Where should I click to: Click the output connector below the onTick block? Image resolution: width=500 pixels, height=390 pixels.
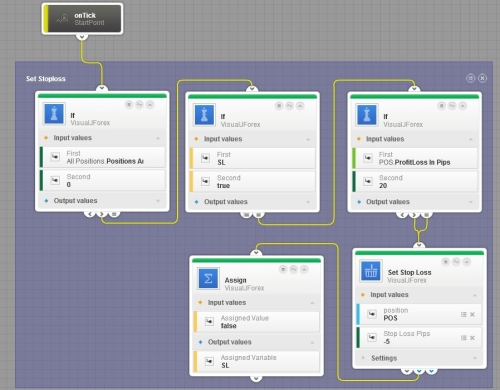point(82,36)
